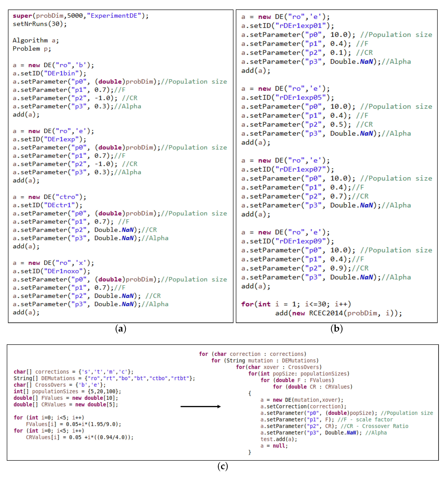The image size is (448, 477).
Task: Click the int[] populationSizes declaration
Action: click(x=67, y=391)
